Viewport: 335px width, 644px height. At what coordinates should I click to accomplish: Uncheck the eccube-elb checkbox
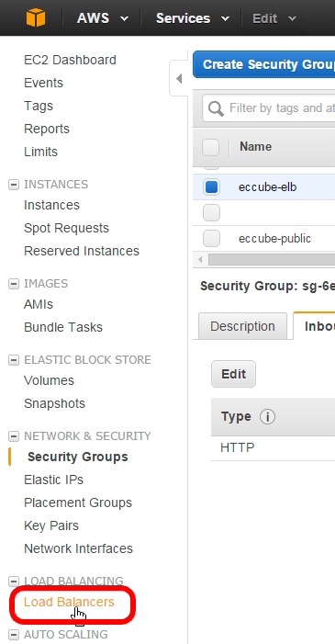click(x=211, y=187)
